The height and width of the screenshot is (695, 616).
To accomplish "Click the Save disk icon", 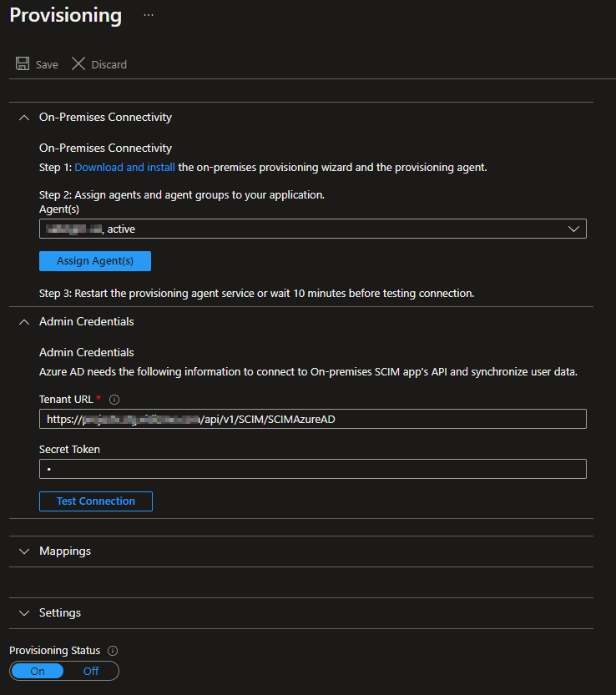I will tap(23, 64).
